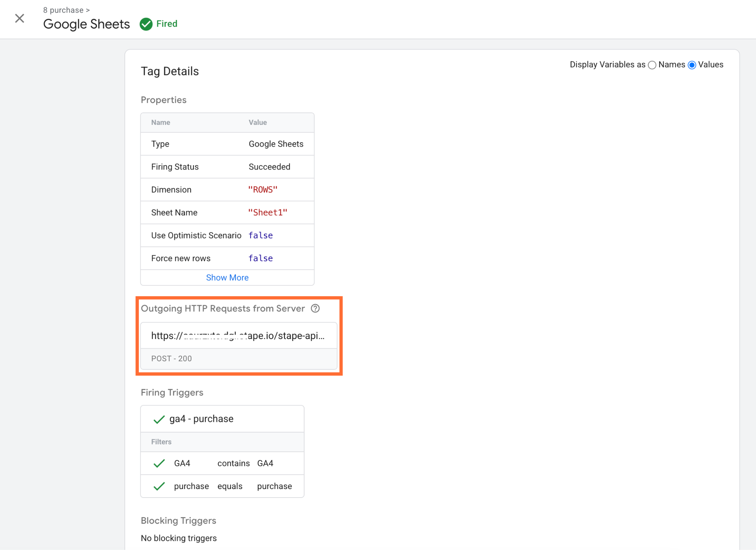
Task: Open help for Outgoing HTTP Requests
Action: (315, 308)
